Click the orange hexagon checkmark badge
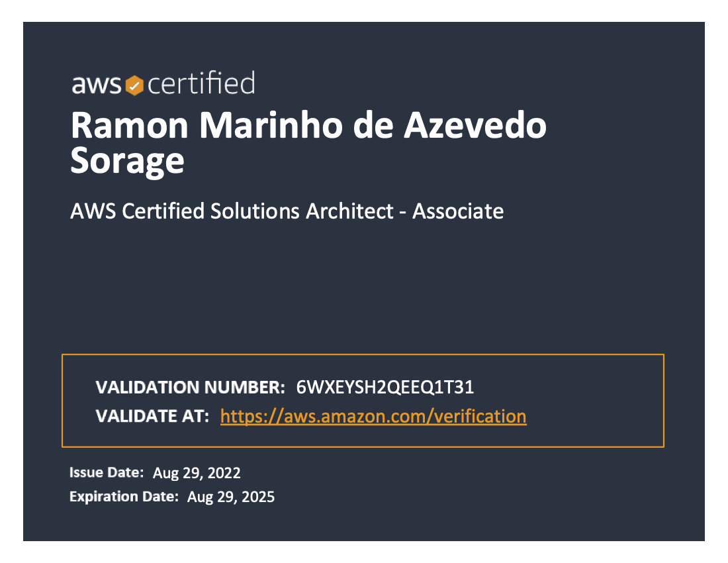728x563 pixels. (134, 85)
